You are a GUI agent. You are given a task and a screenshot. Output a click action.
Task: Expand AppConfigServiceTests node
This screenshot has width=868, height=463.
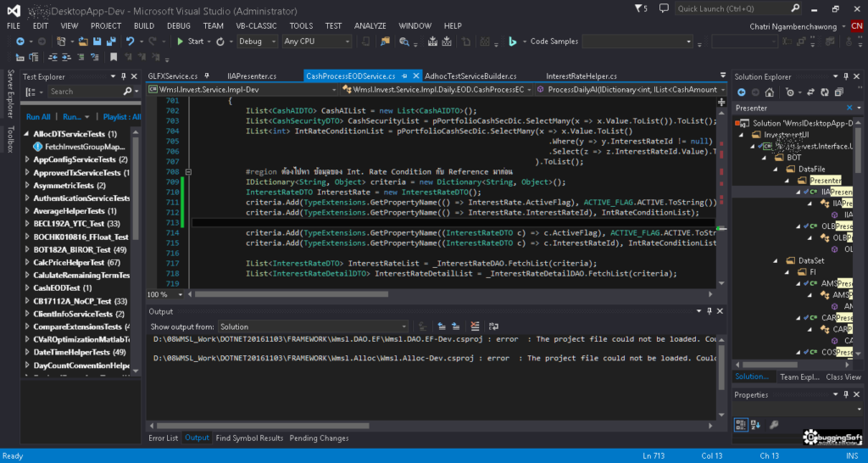tap(28, 159)
